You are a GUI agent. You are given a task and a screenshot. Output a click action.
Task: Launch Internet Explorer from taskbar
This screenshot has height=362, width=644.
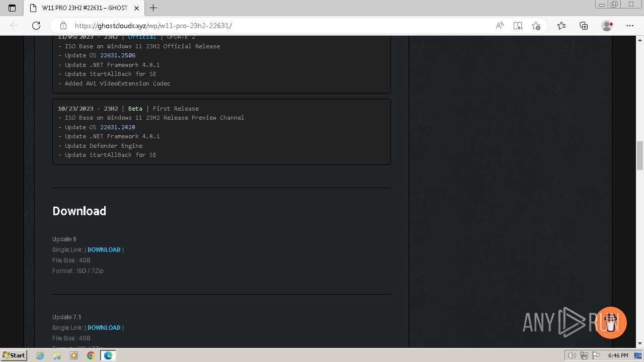tap(40, 355)
